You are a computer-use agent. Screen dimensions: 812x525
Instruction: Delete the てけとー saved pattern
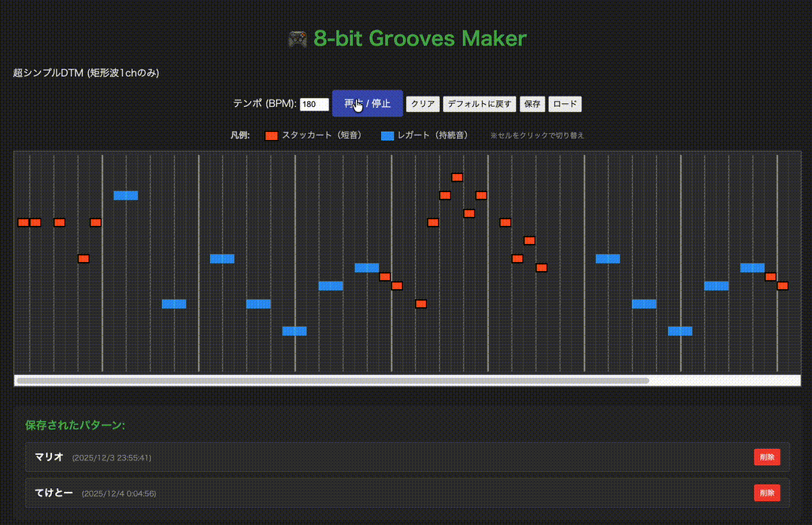coord(767,493)
